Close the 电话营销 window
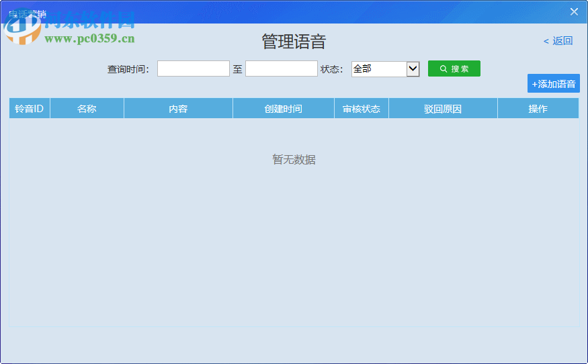 coord(574,11)
